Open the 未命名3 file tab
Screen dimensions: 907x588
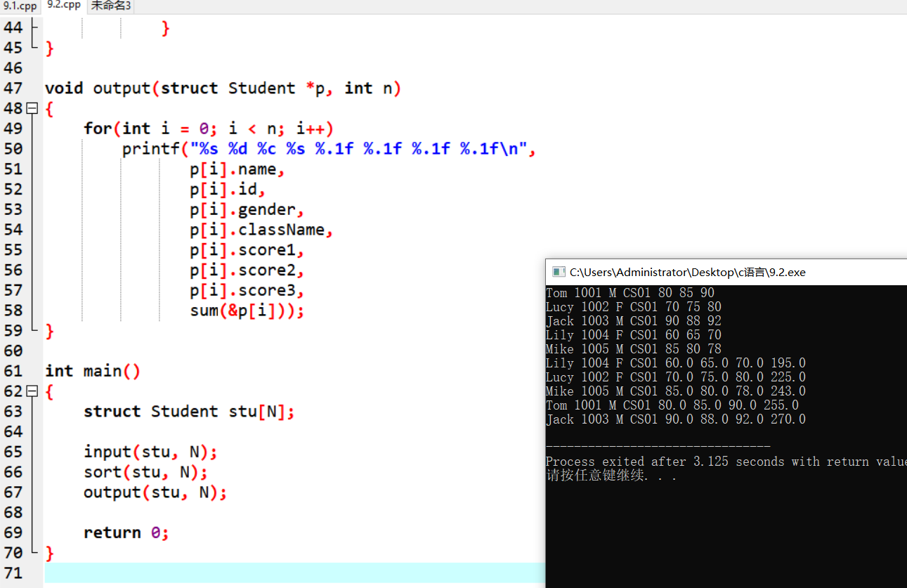(x=110, y=6)
